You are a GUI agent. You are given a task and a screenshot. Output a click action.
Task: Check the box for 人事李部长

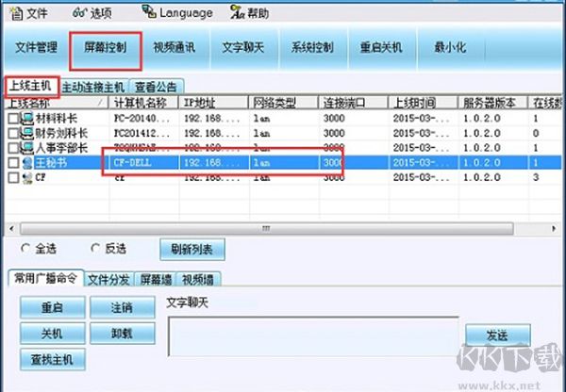click(13, 148)
